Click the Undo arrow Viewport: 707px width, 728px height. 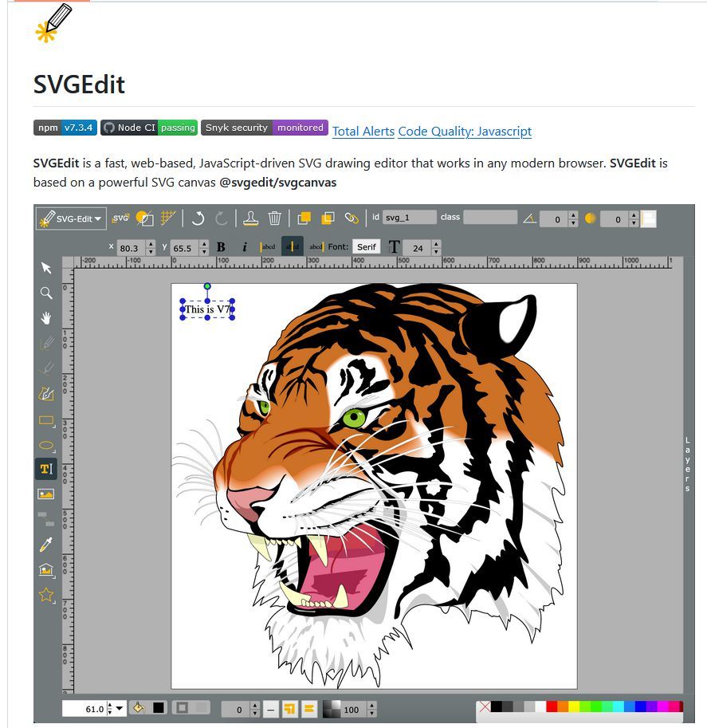point(198,218)
